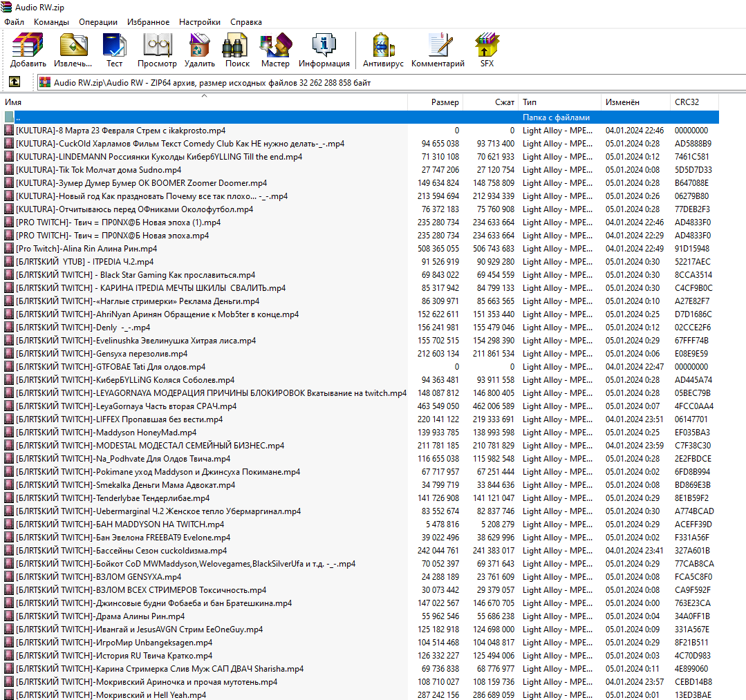Click the Извлечь (Extract) toolbar icon
Screen dimensions: 746x700
(x=73, y=50)
